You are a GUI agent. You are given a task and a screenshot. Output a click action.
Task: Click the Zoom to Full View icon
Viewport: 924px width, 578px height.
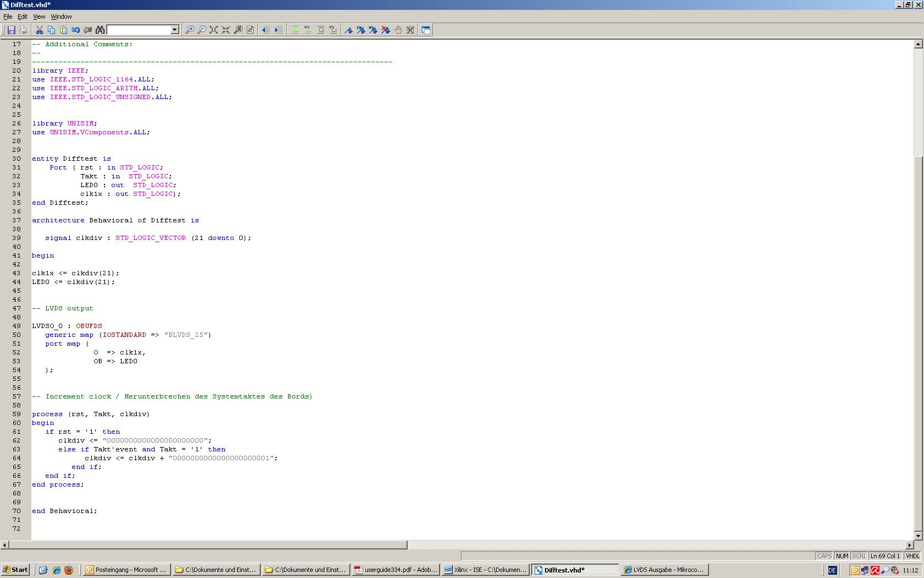click(213, 30)
